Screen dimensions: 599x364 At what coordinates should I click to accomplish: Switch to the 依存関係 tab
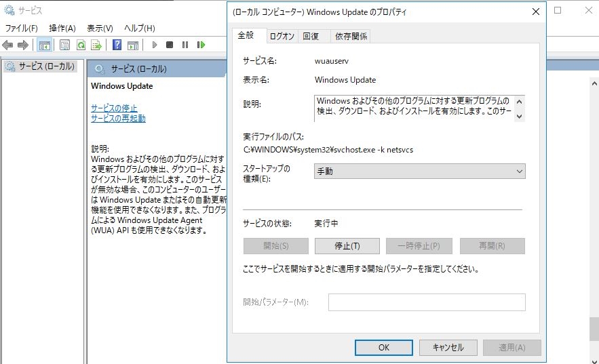coord(351,36)
